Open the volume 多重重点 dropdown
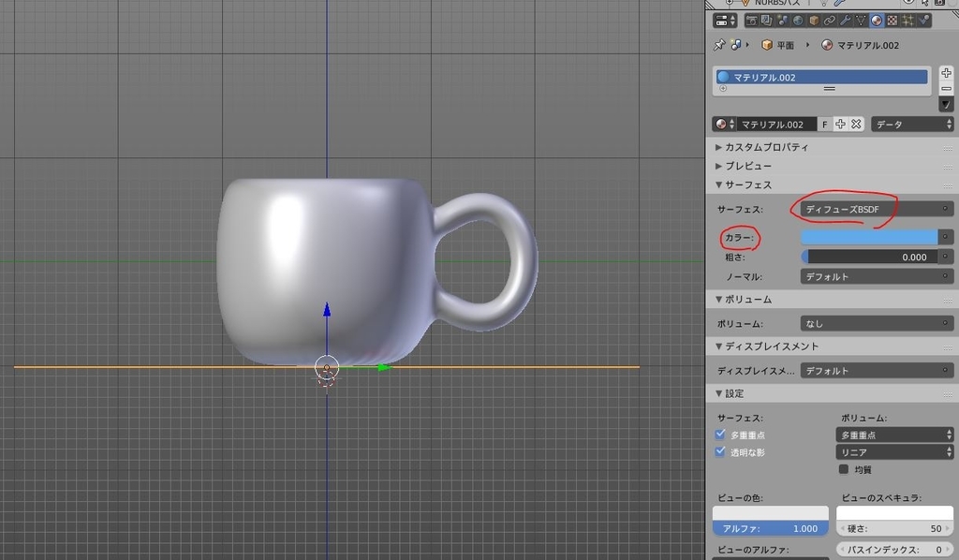The width and height of the screenshot is (959, 560). click(x=894, y=435)
